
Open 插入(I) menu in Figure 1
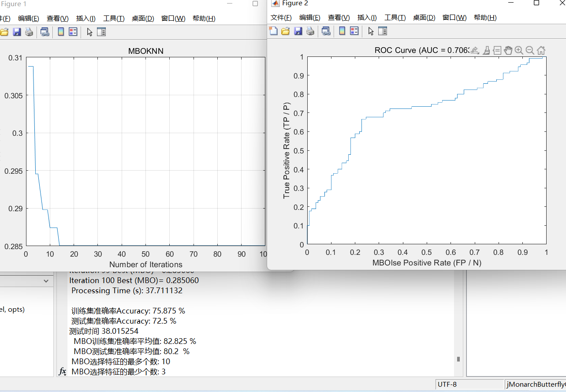tap(86, 19)
